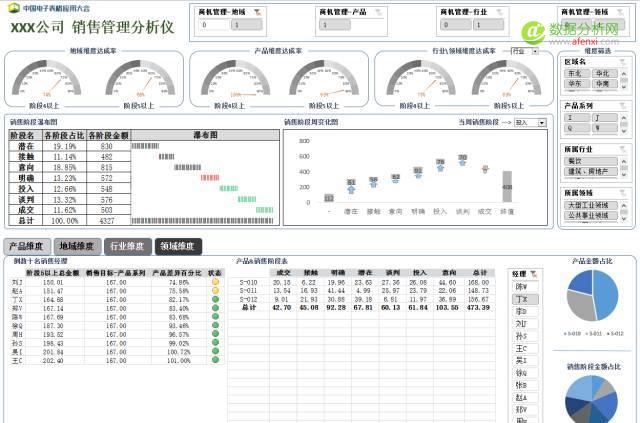This screenshot has height=423, width=640.
Task: Clear filter icon on 所属行业 slicer
Action: coord(622,149)
